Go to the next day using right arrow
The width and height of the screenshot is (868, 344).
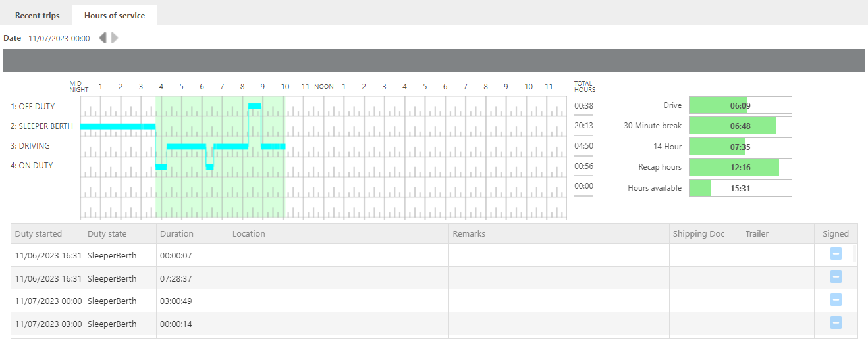point(115,38)
